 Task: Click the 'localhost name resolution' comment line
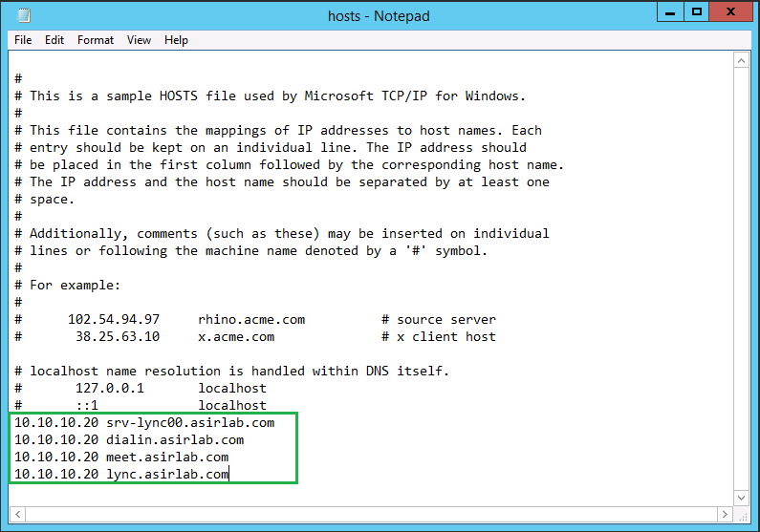pyautogui.click(x=231, y=372)
